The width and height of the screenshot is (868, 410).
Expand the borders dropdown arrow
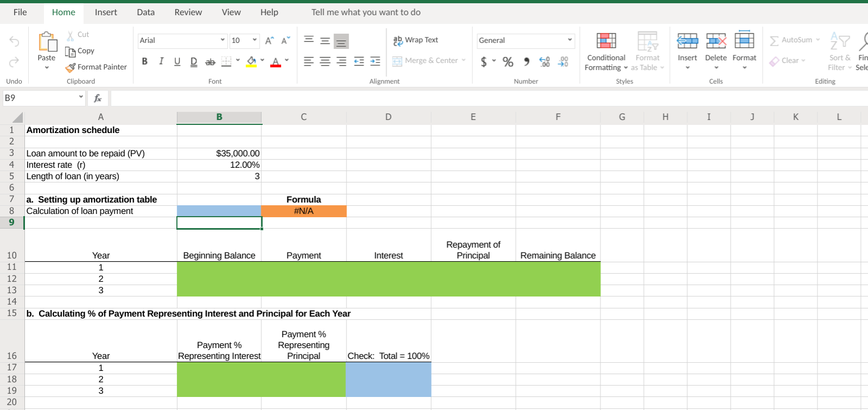click(238, 60)
